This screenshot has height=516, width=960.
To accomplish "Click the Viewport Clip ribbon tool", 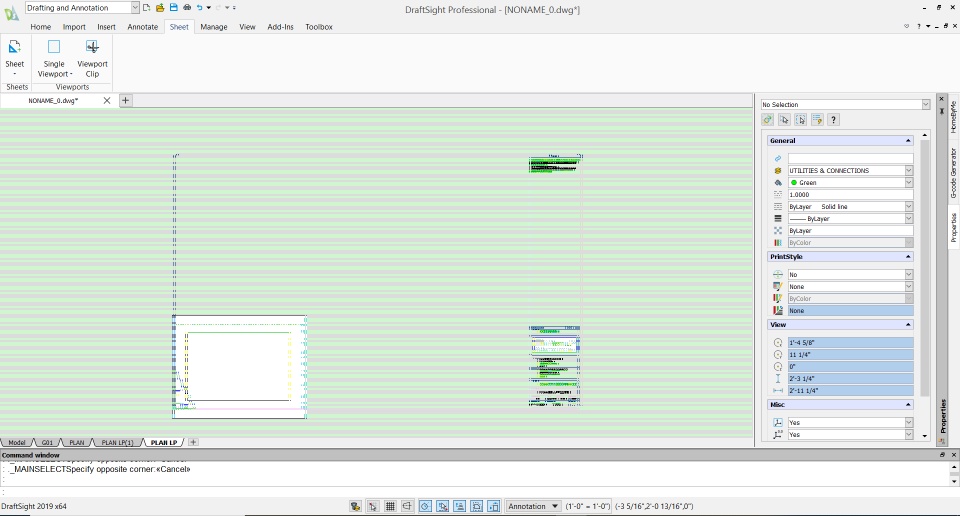I will click(x=92, y=59).
